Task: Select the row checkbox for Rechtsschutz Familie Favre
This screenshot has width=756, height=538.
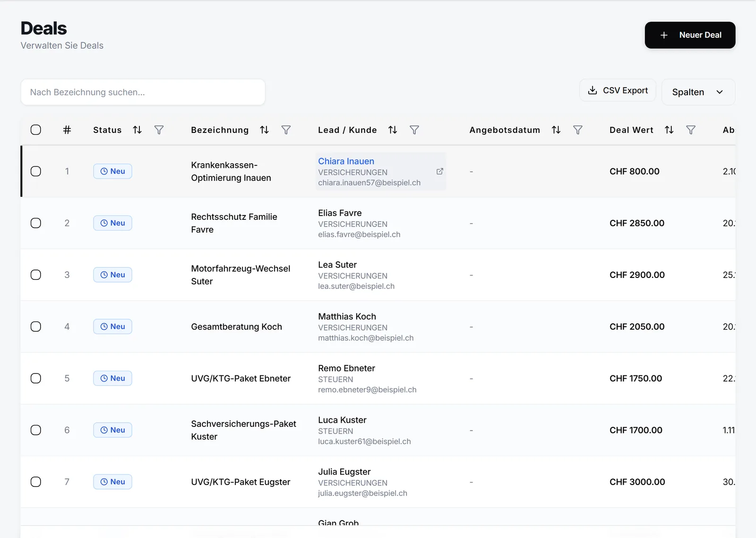Action: [x=36, y=223]
